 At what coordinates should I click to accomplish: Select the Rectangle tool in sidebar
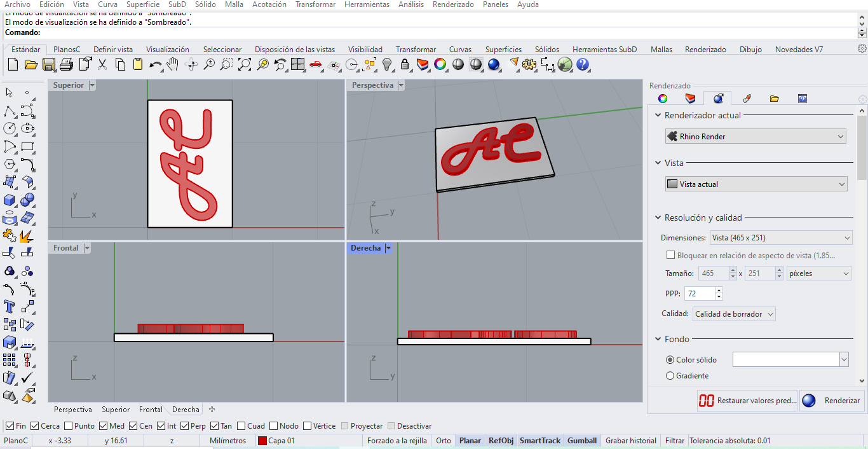click(x=27, y=146)
